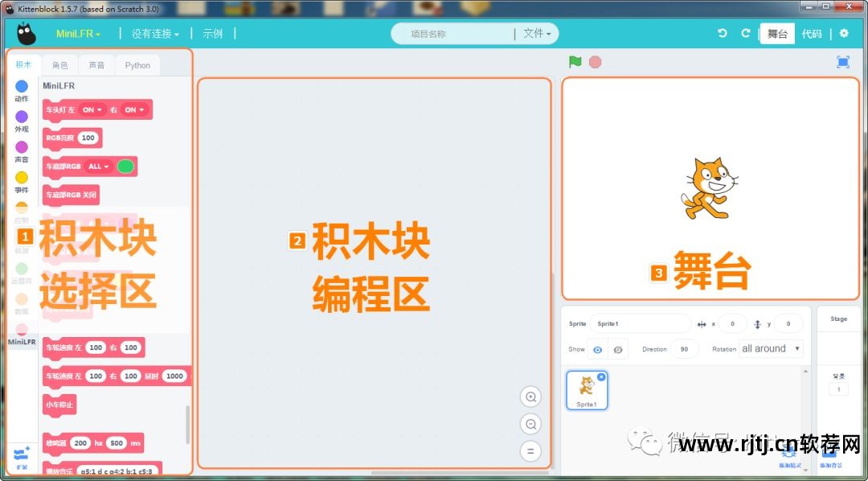Click the RGB亮度 value 100 field
This screenshot has width=868, height=481.
(x=88, y=138)
